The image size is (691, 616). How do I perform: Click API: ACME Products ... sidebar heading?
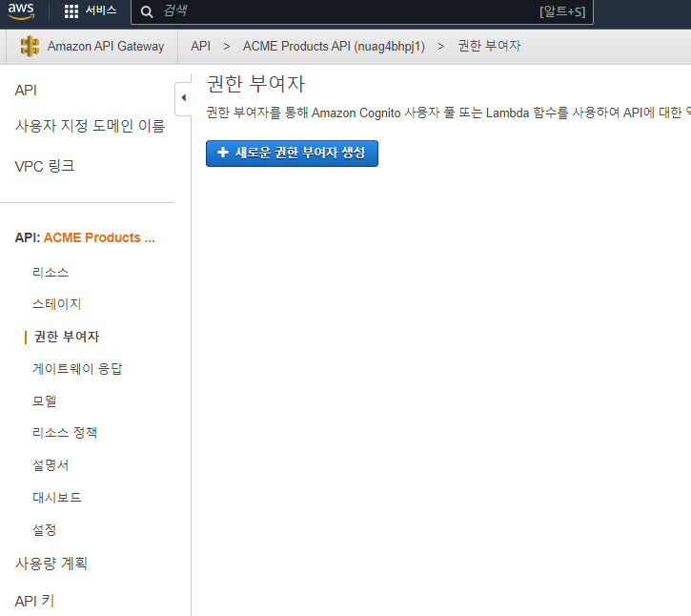click(x=85, y=237)
